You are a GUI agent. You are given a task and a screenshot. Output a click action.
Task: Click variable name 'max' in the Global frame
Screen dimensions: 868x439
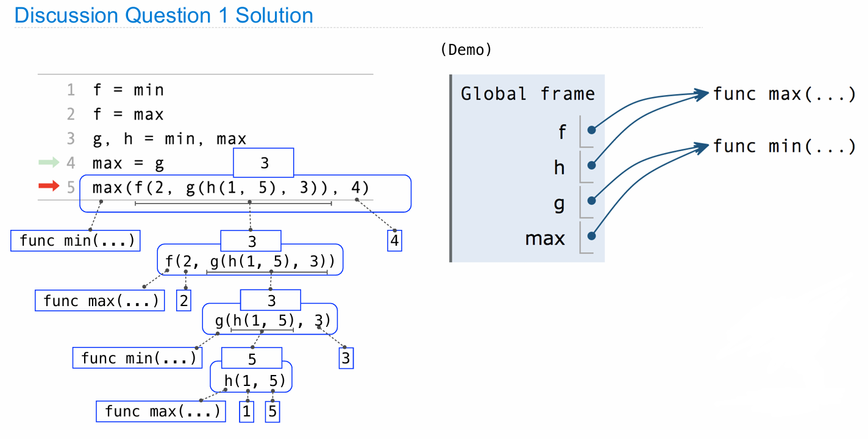click(546, 238)
